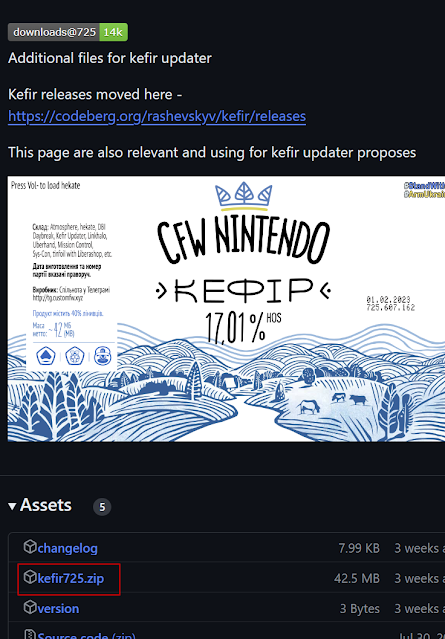Collapse the Assets section triangle
Screen dimensions: 445x639
[12, 507]
